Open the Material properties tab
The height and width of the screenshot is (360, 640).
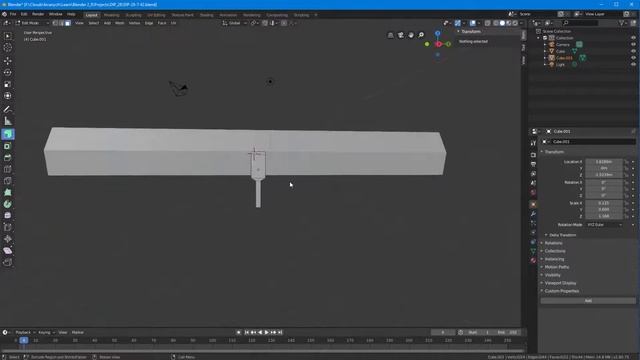point(533,260)
